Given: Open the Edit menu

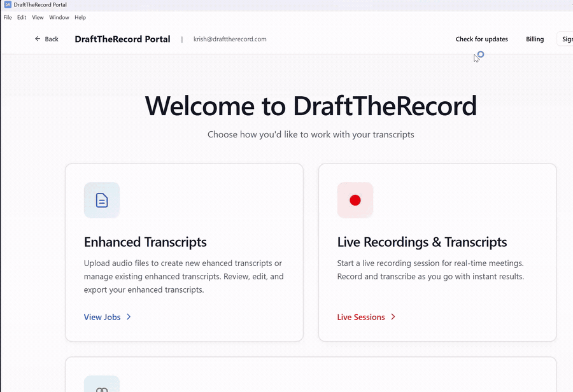Looking at the screenshot, I should point(22,18).
